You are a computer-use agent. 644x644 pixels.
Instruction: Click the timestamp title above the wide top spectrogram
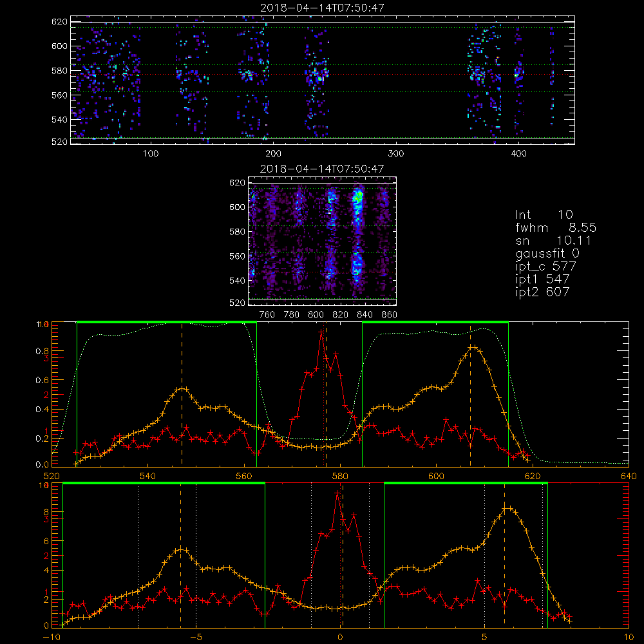point(322,8)
